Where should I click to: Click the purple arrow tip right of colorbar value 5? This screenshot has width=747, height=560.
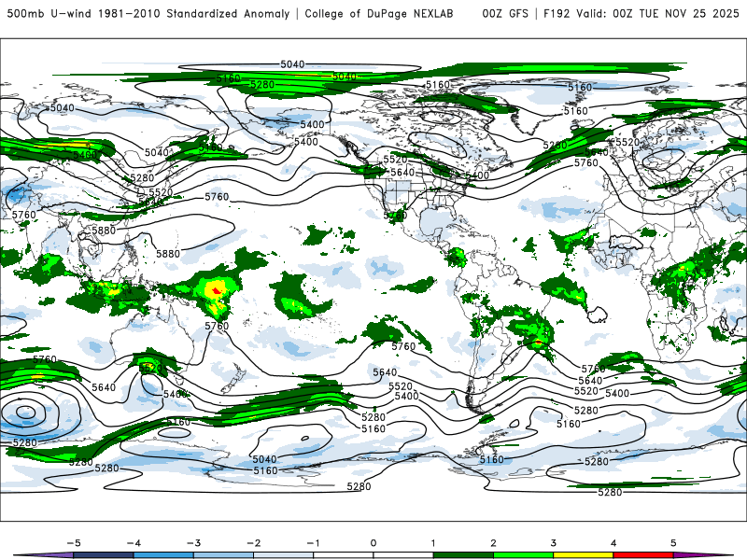pos(703,555)
